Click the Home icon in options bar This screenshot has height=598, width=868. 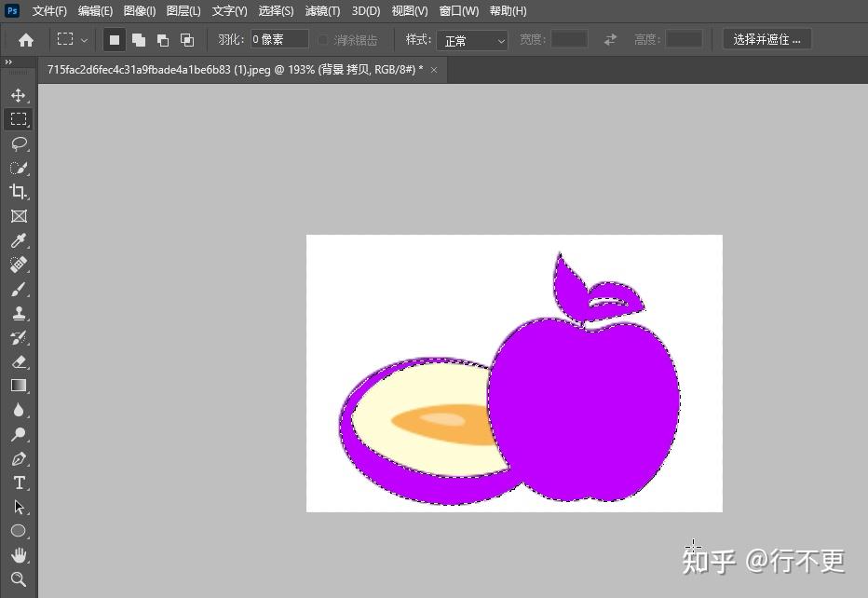tap(26, 40)
